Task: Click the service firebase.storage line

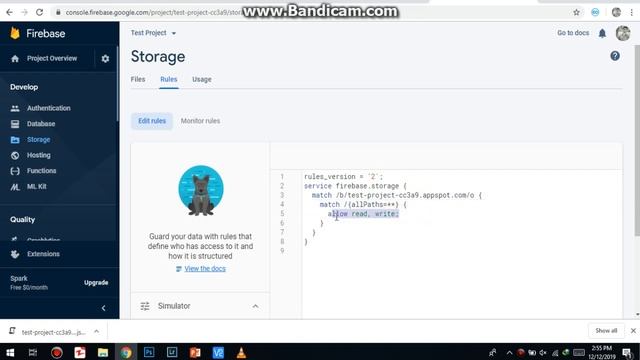Action: 355,186
